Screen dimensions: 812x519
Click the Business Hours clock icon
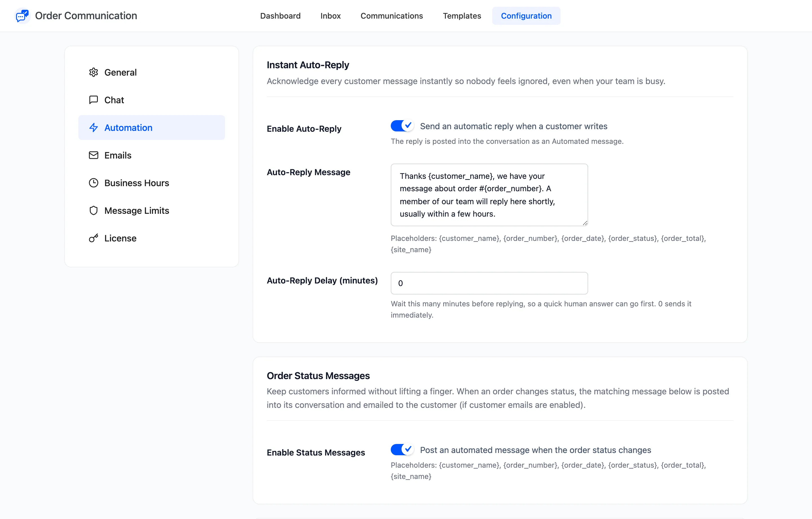[x=93, y=183]
